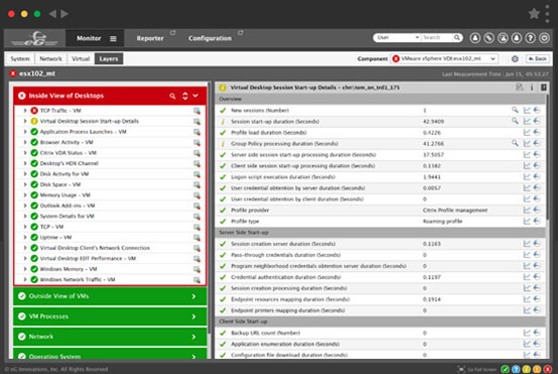558x374 pixels.
Task: Open history icon for Profile provider row
Action: coord(537,210)
